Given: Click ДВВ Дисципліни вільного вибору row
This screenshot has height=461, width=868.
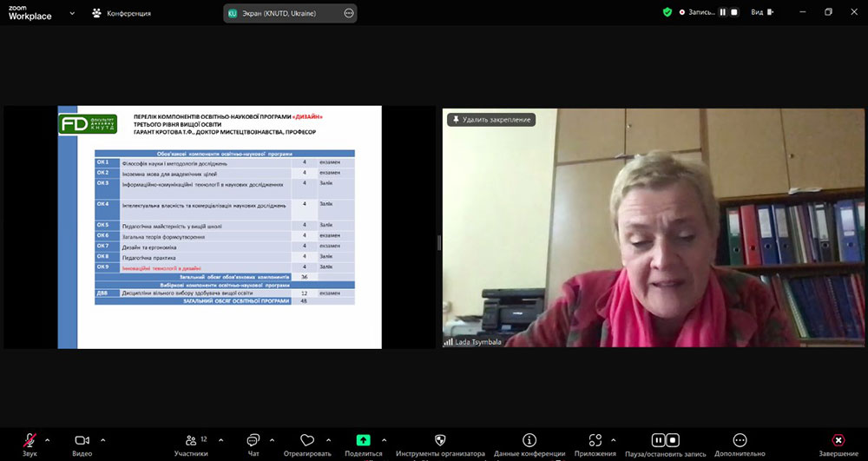Looking at the screenshot, I should 225,293.
